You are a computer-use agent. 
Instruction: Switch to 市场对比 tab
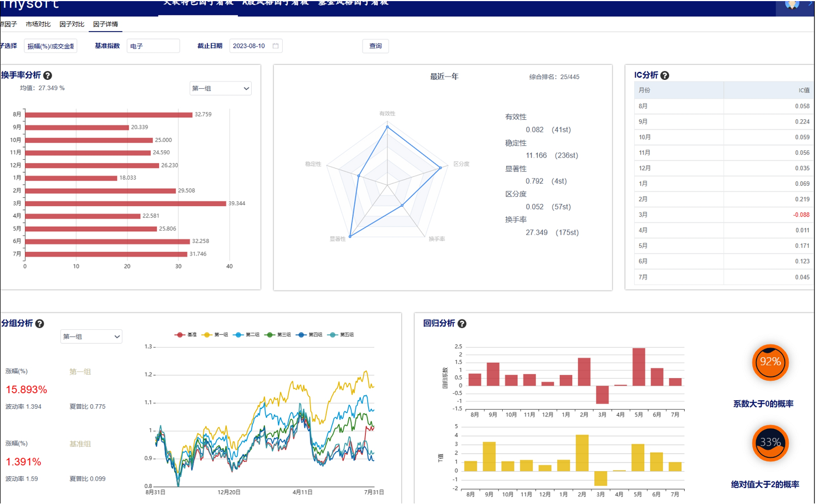coord(38,24)
